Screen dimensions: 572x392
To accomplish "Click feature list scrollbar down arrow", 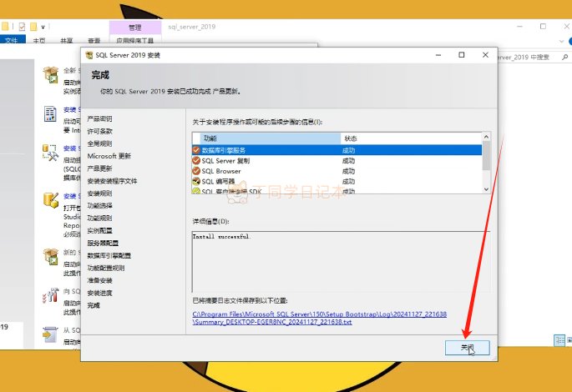I will tap(486, 188).
